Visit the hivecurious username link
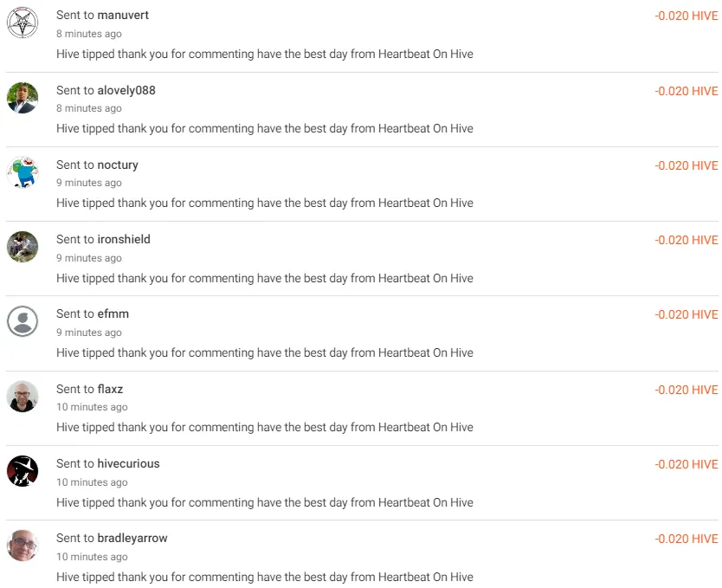 pos(128,463)
